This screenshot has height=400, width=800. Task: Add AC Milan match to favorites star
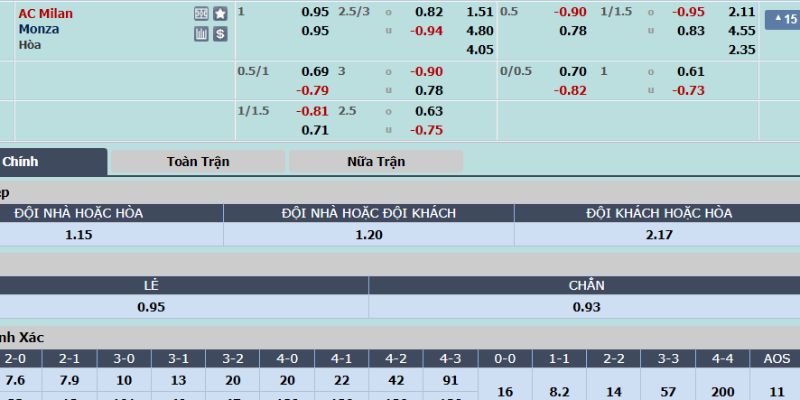click(x=220, y=14)
